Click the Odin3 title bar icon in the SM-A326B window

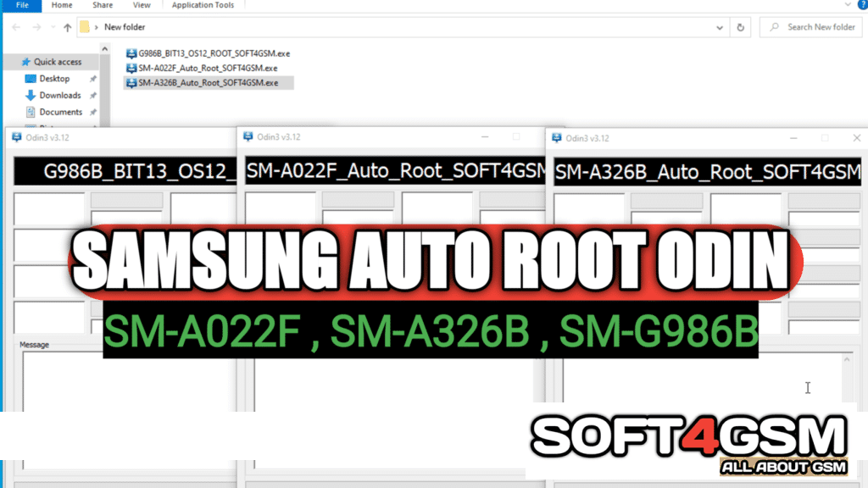(556, 137)
